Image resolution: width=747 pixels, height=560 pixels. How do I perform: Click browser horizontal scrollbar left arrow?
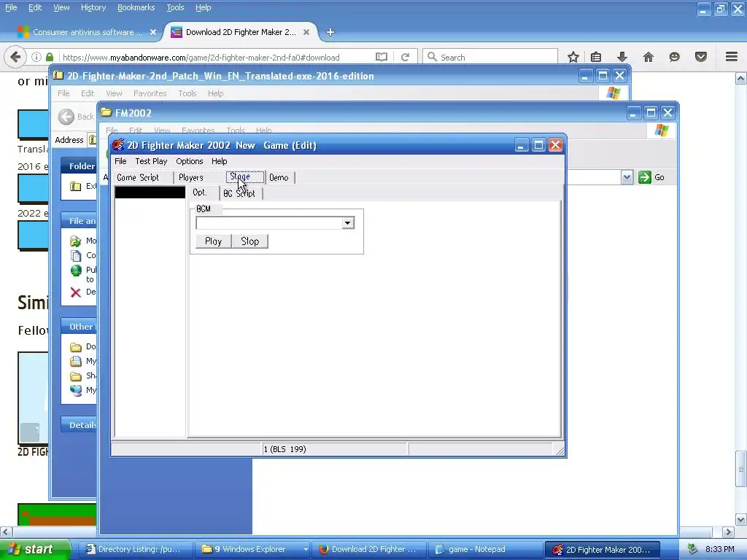pyautogui.click(x=6, y=532)
